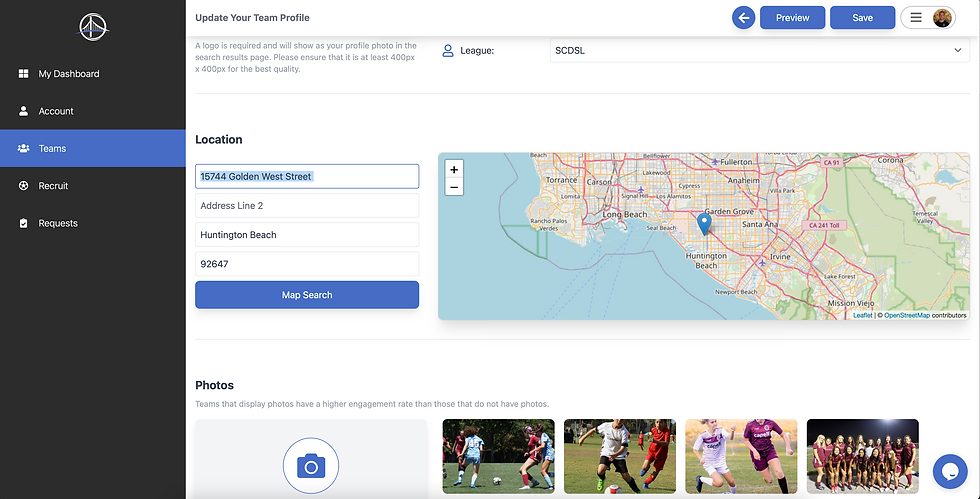Click the Account person icon

coord(23,111)
